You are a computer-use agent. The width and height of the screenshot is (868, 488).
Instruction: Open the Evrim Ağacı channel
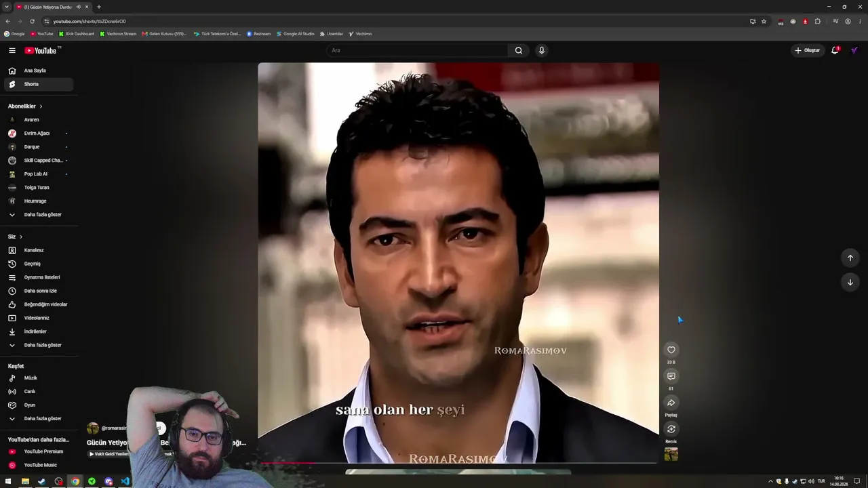pyautogui.click(x=39, y=134)
